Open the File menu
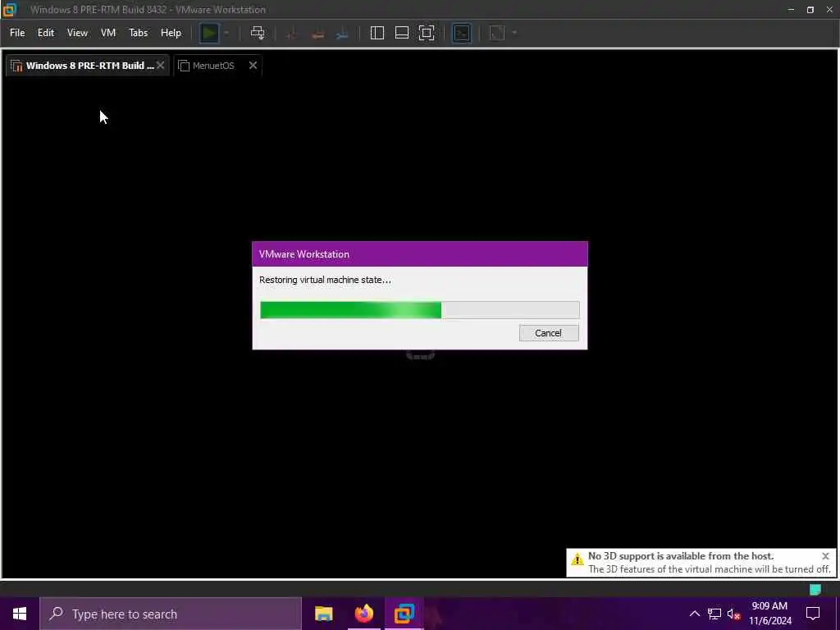The height and width of the screenshot is (630, 840). 17,33
